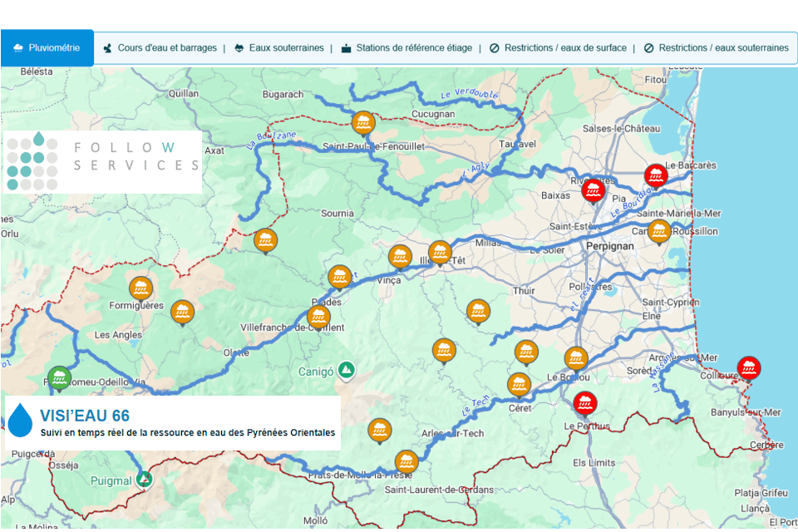Click the Follow Services logo
Image resolution: width=798 pixels, height=532 pixels.
(x=102, y=161)
